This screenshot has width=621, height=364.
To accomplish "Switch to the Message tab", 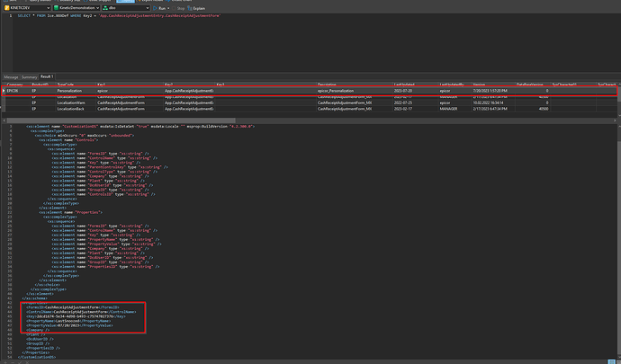I will (11, 76).
